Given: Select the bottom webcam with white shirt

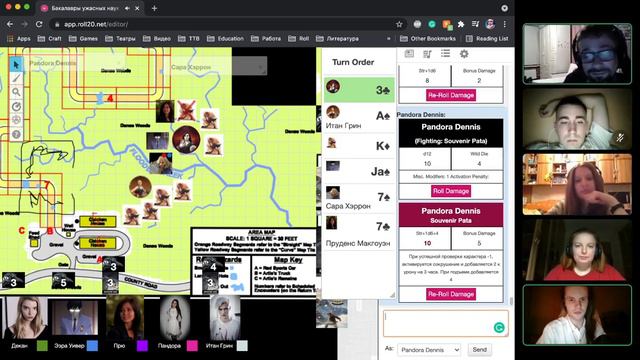Looking at the screenshot, I should [x=577, y=315].
